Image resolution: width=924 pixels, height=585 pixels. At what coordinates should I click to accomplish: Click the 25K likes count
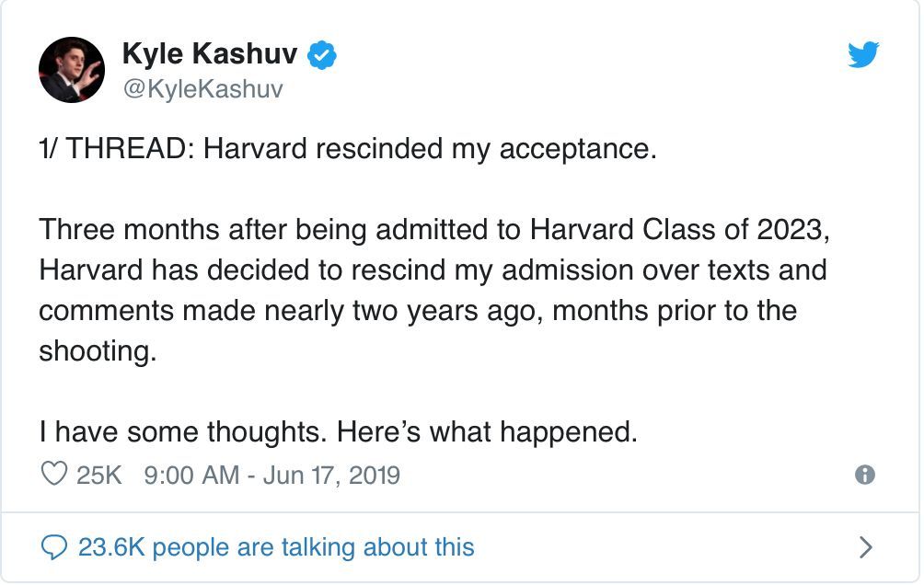tap(98, 475)
